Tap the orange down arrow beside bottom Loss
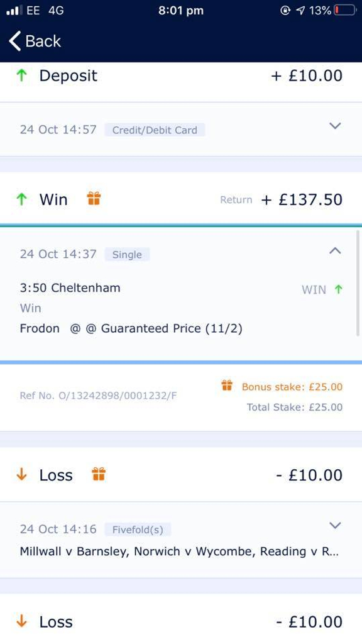The width and height of the screenshot is (362, 644). [x=21, y=622]
